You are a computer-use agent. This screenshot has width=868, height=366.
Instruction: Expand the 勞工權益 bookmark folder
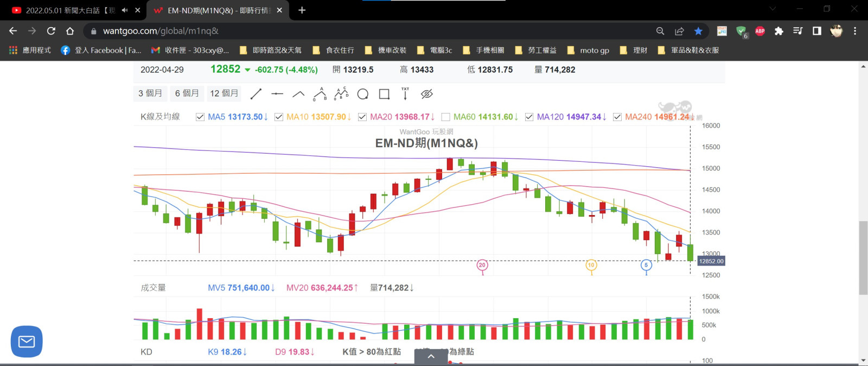(535, 50)
